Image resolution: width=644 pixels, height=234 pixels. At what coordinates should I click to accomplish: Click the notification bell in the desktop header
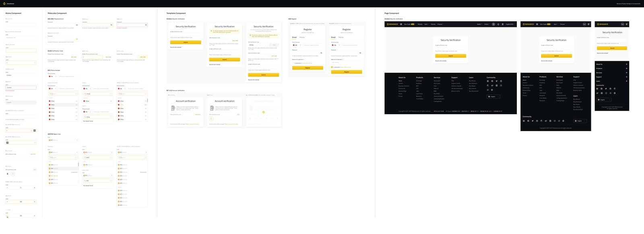pyautogui.click(x=498, y=24)
